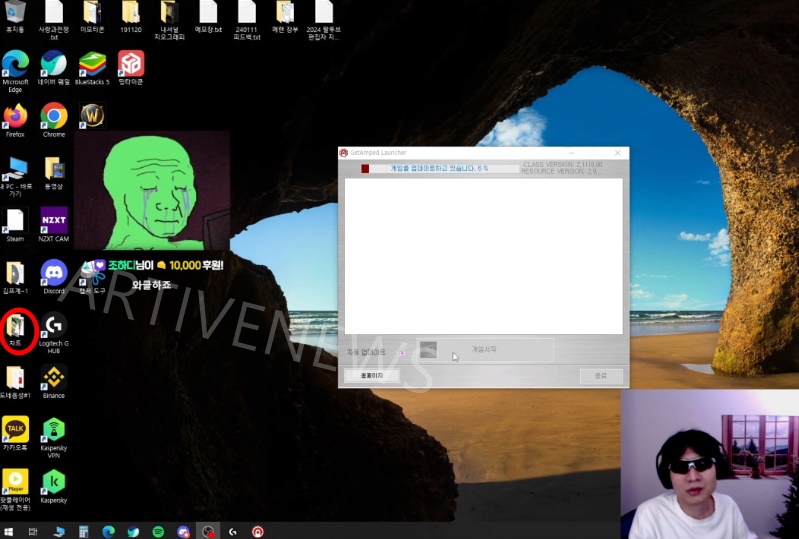Toggle the 자동 업데이트 option in launcher
Viewport: 799px width, 539px height.
(402, 352)
